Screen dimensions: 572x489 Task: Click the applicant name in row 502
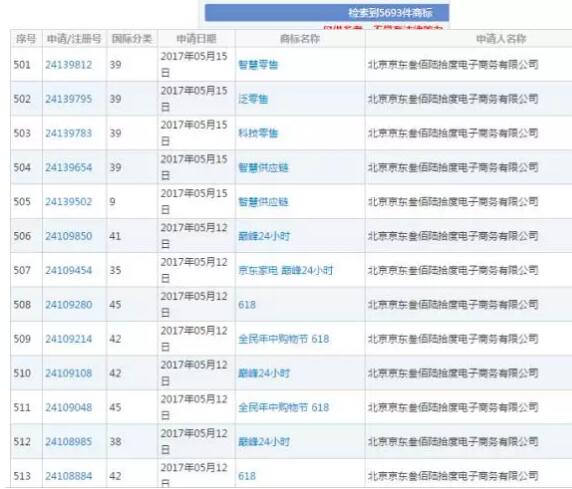(x=453, y=99)
